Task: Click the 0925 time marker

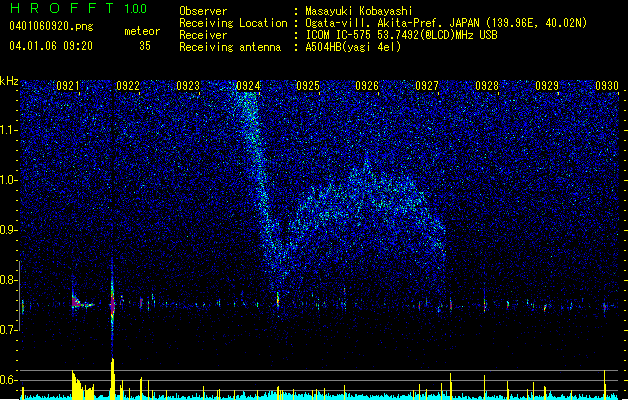Action: (308, 86)
